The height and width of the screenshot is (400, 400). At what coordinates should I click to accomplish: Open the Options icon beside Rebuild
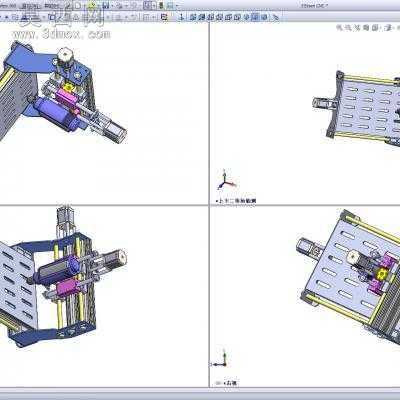(x=170, y=6)
